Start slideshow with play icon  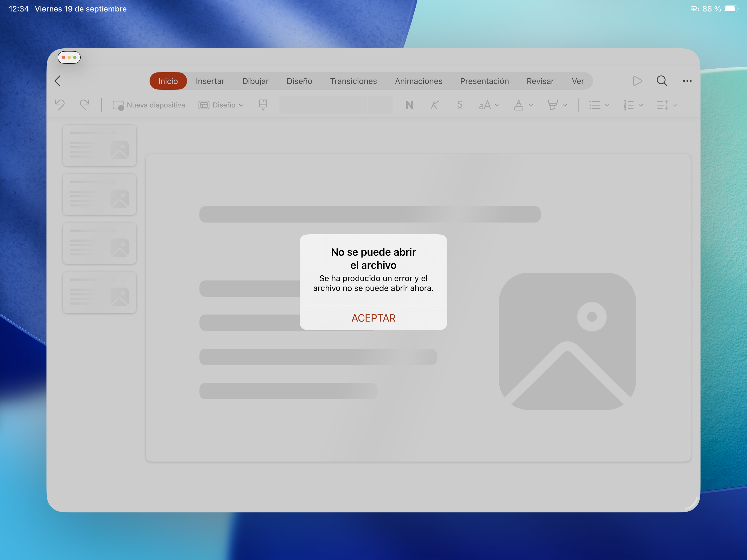[637, 81]
